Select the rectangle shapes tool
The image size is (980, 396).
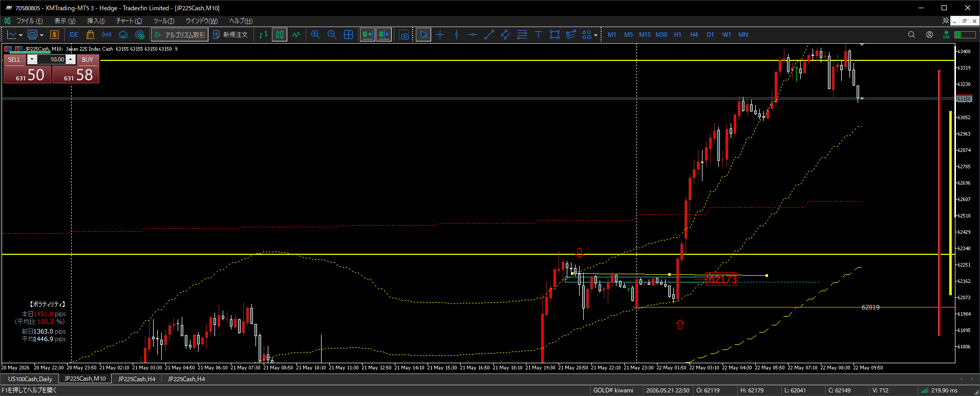pos(555,35)
